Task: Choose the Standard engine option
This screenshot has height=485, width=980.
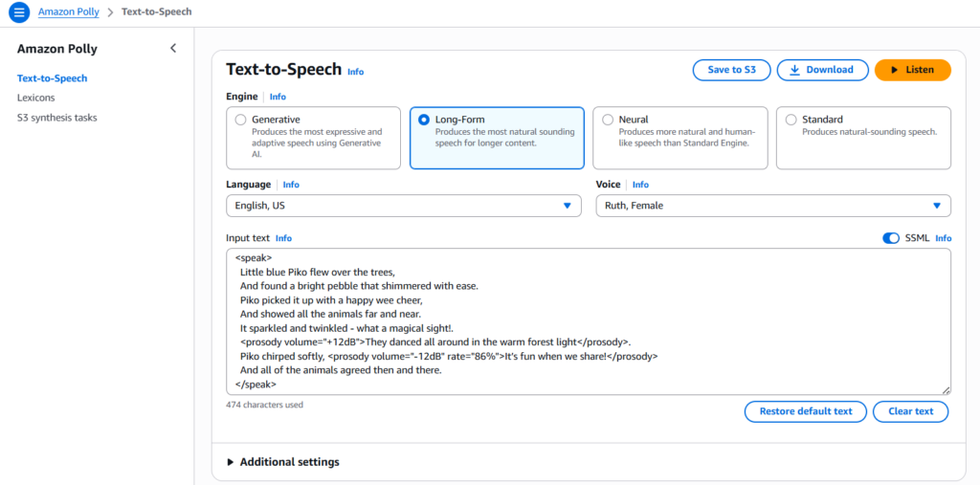Action: tap(791, 121)
